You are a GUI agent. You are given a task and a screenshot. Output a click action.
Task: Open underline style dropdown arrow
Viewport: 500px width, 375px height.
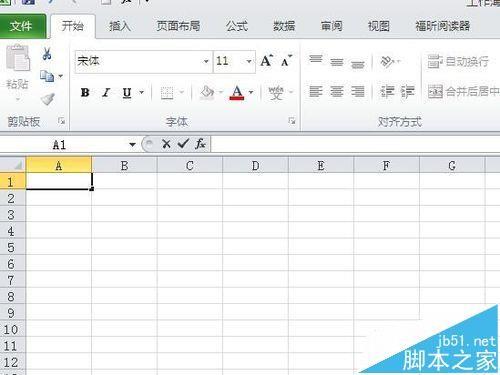(x=142, y=92)
